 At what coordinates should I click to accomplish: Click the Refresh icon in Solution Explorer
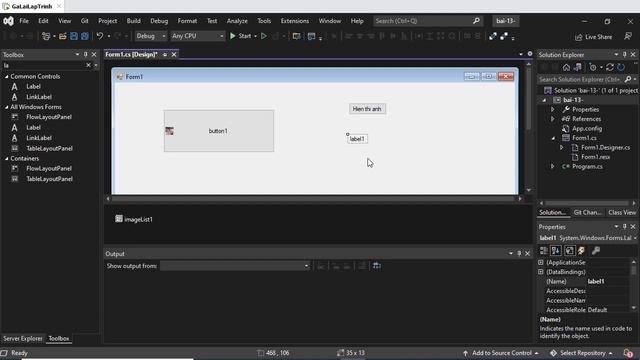click(621, 67)
